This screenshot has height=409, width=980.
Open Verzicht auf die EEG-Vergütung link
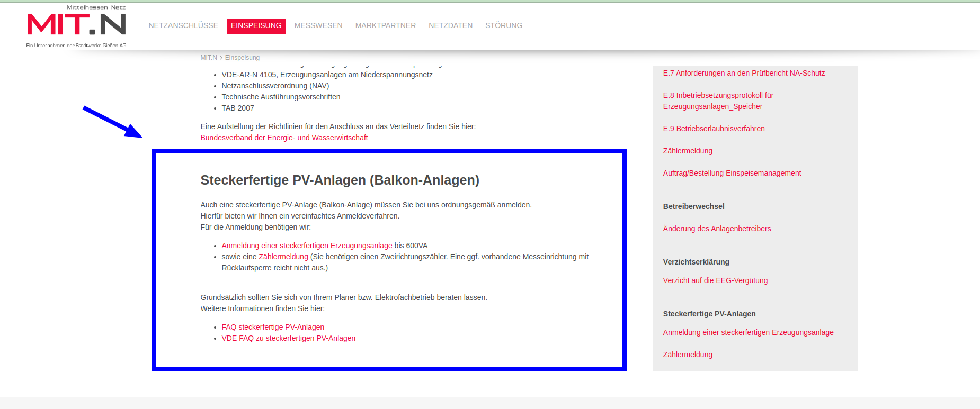coord(715,280)
